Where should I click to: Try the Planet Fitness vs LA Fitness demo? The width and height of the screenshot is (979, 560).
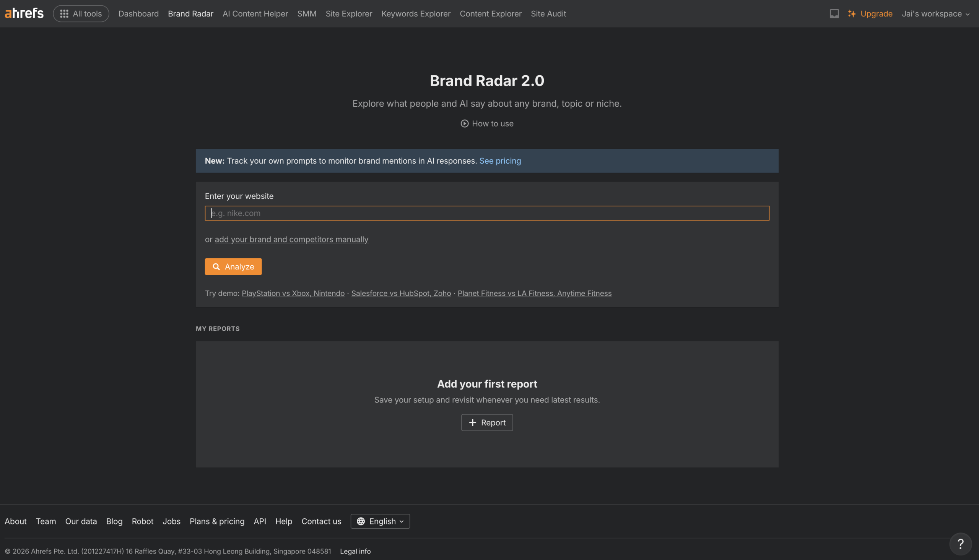[535, 293]
